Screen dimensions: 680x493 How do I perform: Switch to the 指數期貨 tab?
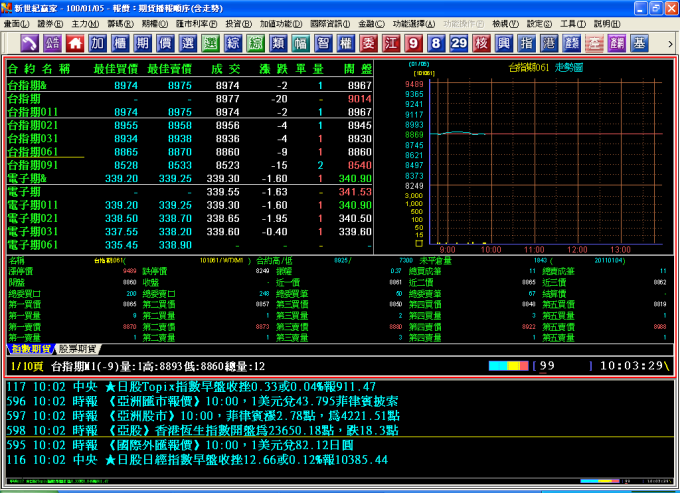pos(30,349)
